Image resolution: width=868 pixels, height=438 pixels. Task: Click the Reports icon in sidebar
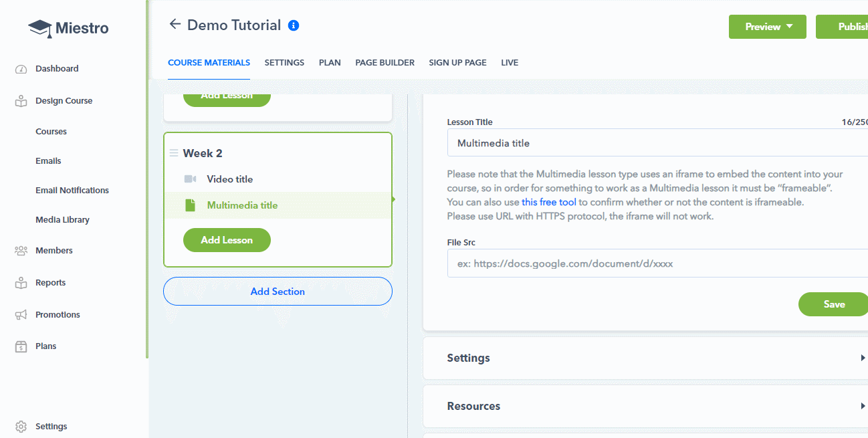point(21,283)
